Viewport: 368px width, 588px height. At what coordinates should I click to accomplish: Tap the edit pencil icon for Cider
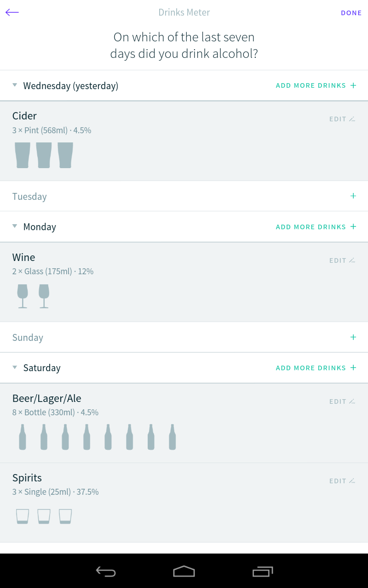point(352,119)
